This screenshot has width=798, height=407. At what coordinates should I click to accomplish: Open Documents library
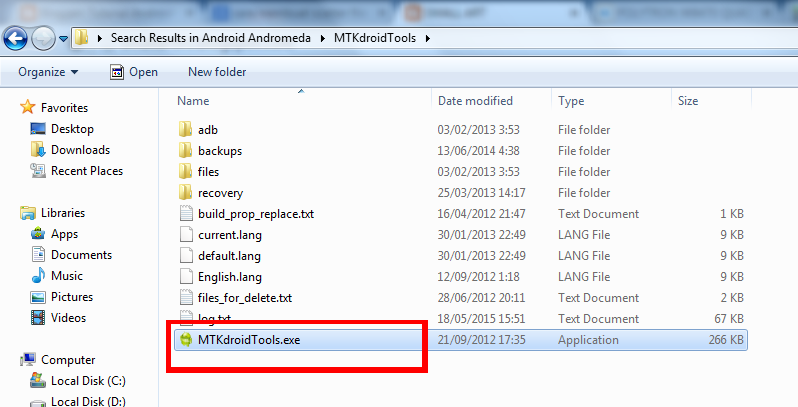[81, 255]
